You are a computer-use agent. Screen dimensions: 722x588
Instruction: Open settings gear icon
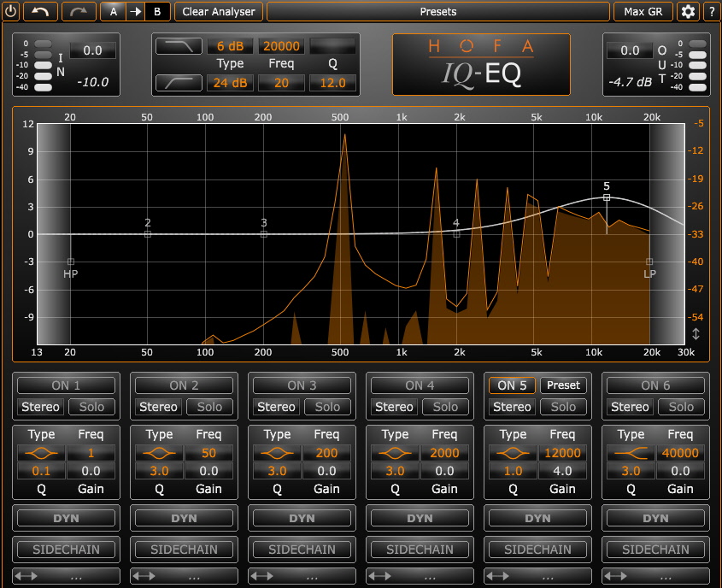(688, 11)
